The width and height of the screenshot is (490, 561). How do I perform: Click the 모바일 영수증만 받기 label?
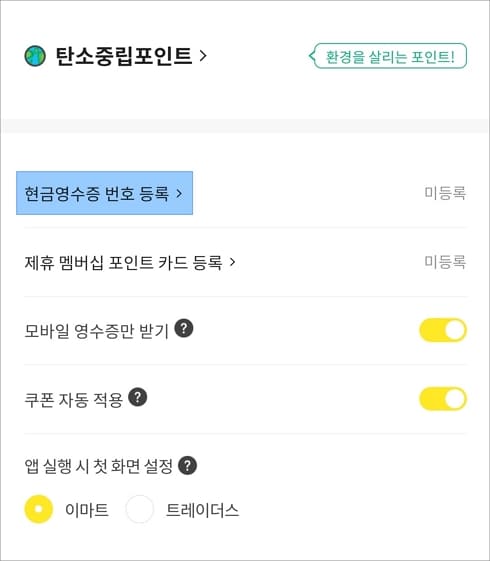click(97, 331)
